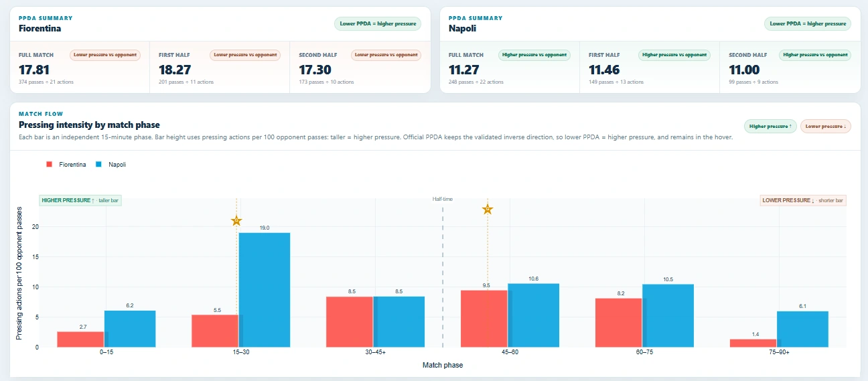Click Fiorentina second half 'Lower pressure vs opponent' tag

[386, 55]
